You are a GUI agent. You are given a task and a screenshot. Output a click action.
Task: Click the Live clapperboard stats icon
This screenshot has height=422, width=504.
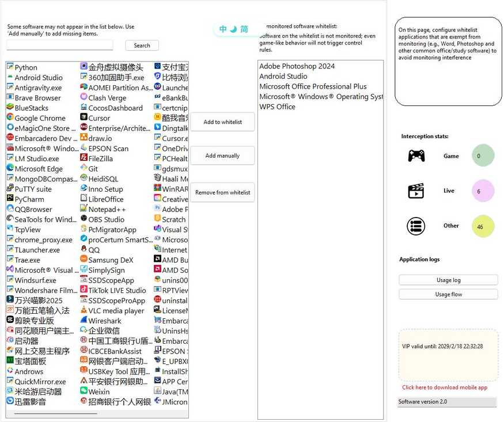click(x=416, y=191)
